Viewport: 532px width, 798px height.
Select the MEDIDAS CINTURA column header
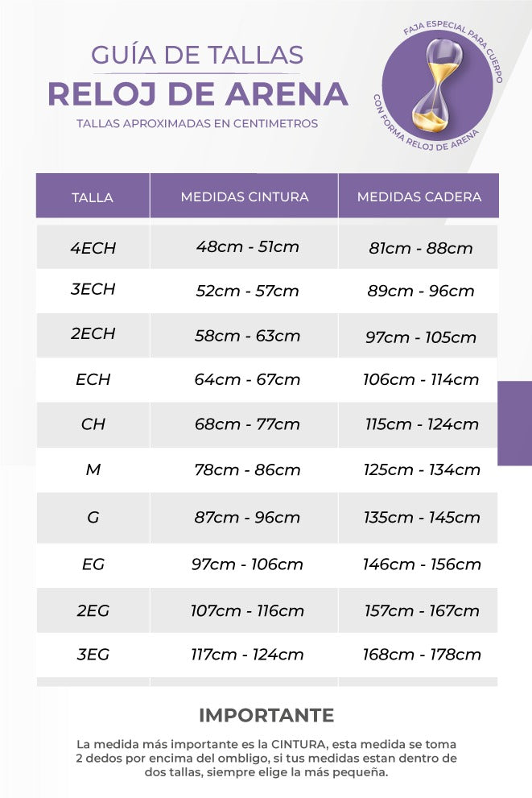[244, 196]
